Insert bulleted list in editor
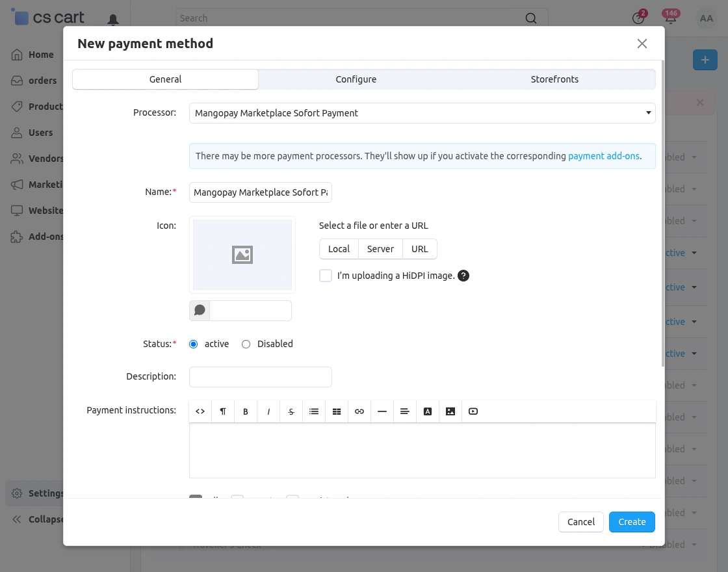This screenshot has height=572, width=728. click(314, 411)
